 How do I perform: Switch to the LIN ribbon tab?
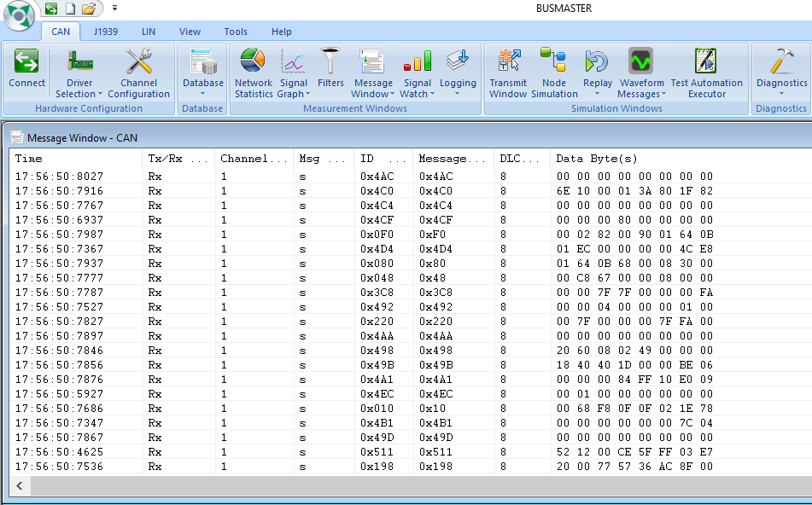(x=149, y=32)
